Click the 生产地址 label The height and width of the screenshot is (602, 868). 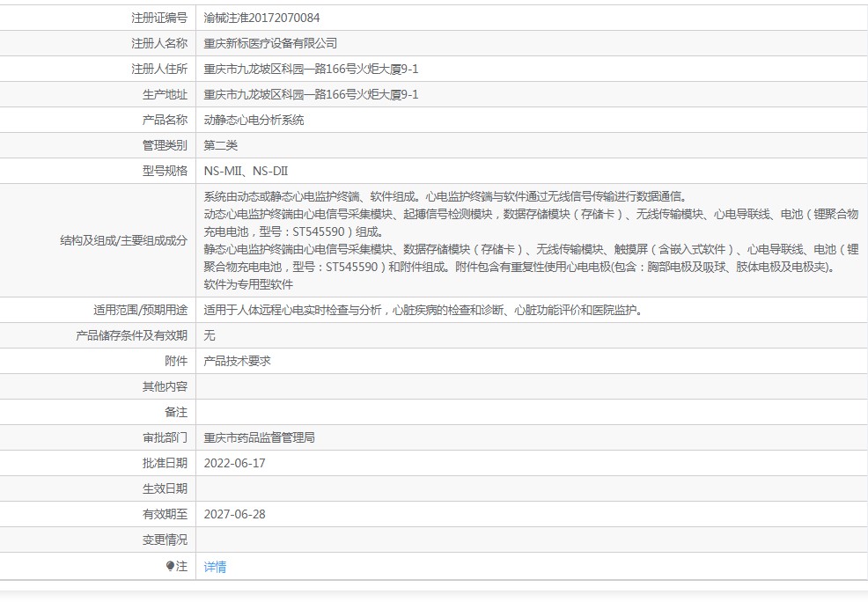pos(165,94)
